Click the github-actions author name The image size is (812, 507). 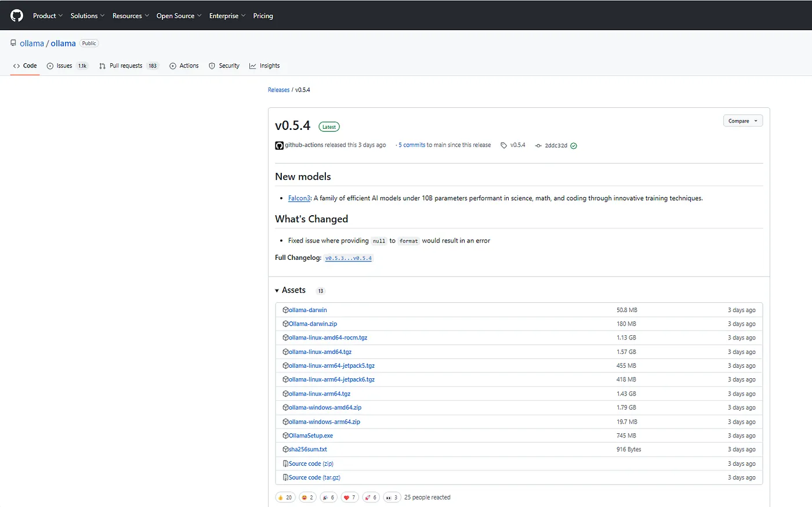tap(304, 145)
